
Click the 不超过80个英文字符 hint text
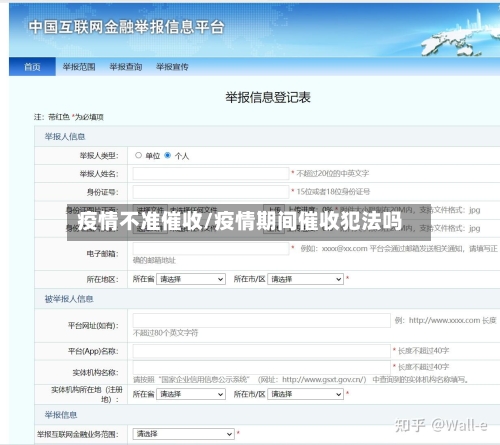[165, 333]
